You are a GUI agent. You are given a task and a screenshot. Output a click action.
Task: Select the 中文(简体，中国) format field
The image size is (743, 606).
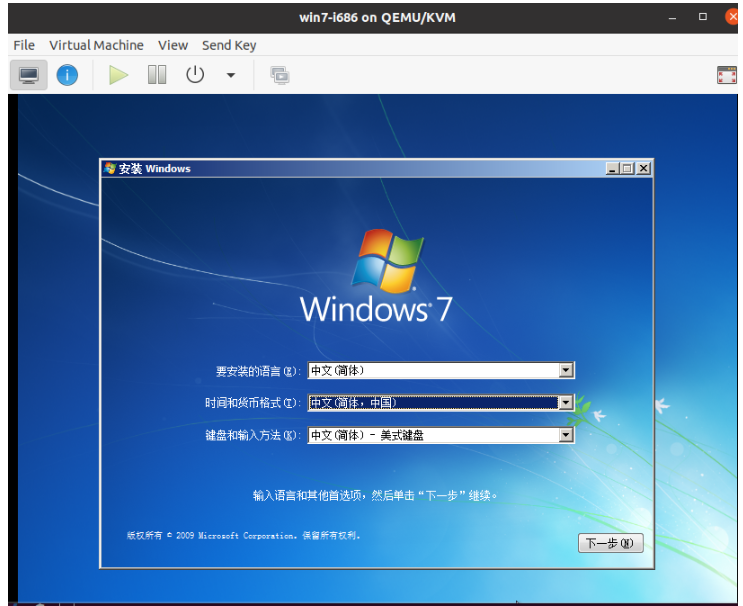(441, 403)
